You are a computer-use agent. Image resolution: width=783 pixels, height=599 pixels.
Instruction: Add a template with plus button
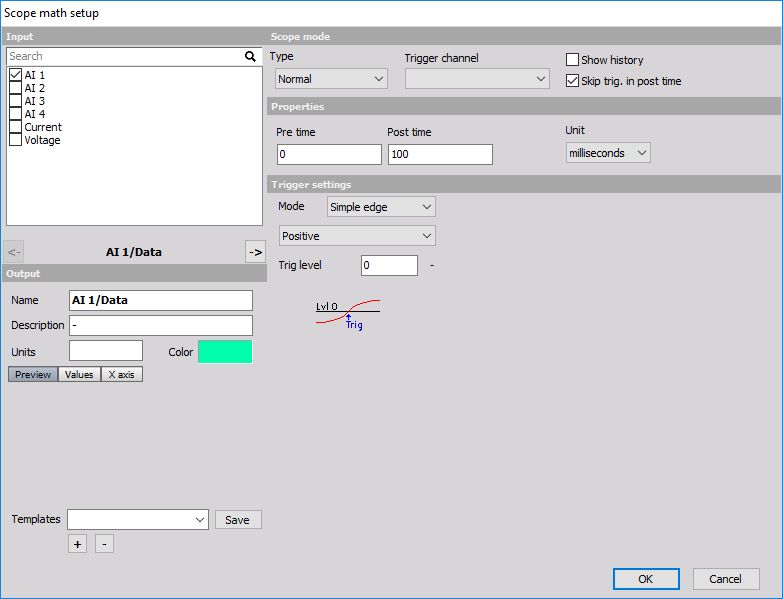coord(77,544)
